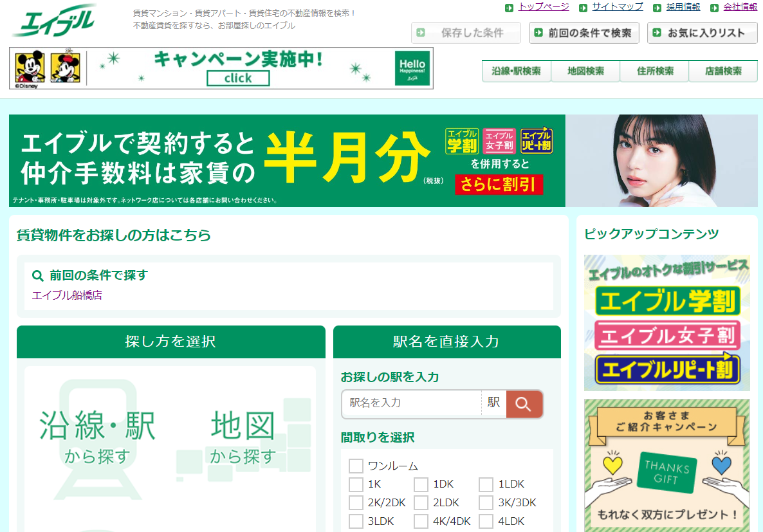Click 間取りを選択 label
This screenshot has width=763, height=532.
pyautogui.click(x=378, y=437)
